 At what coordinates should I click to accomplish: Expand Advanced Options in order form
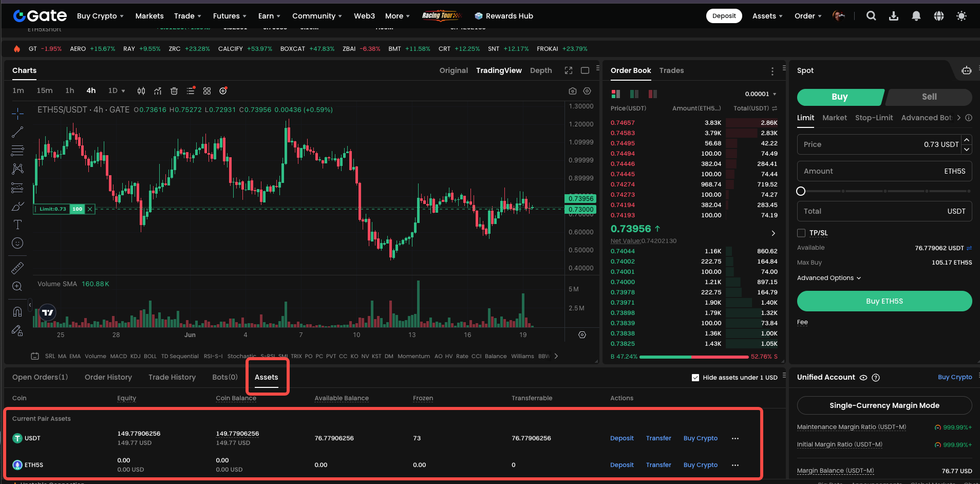point(828,278)
